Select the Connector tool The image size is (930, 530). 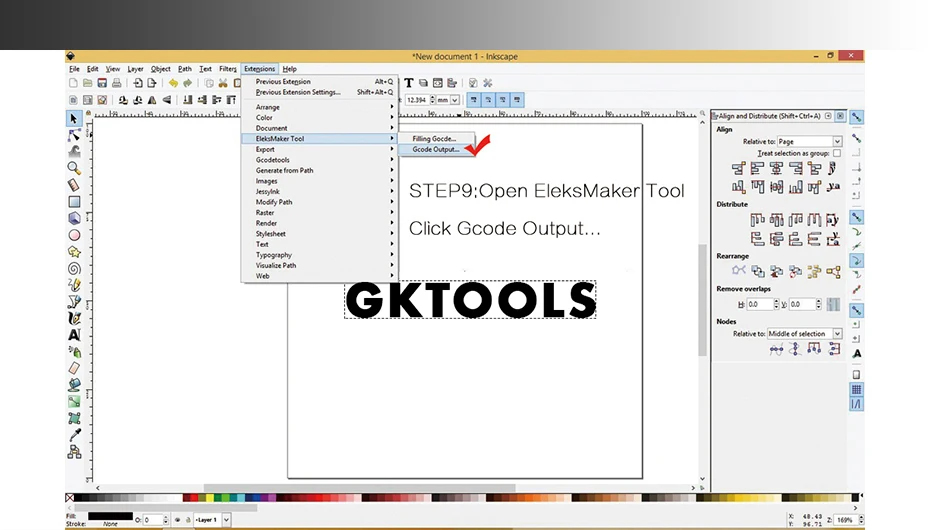tap(74, 452)
